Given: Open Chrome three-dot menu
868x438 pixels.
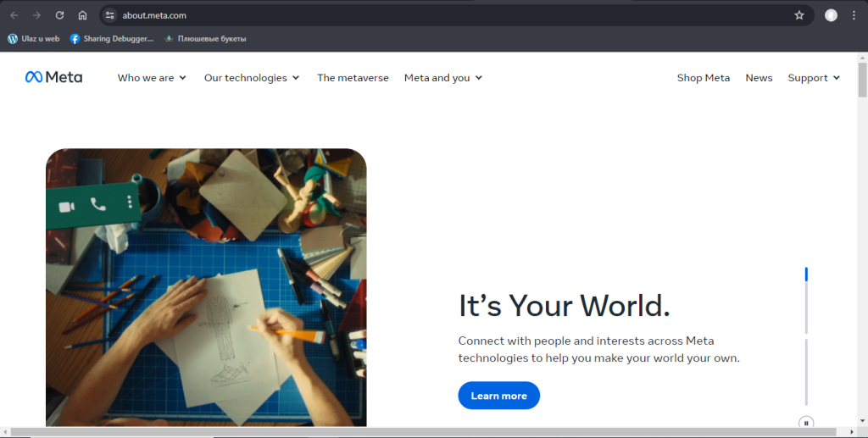Looking at the screenshot, I should pos(854,15).
